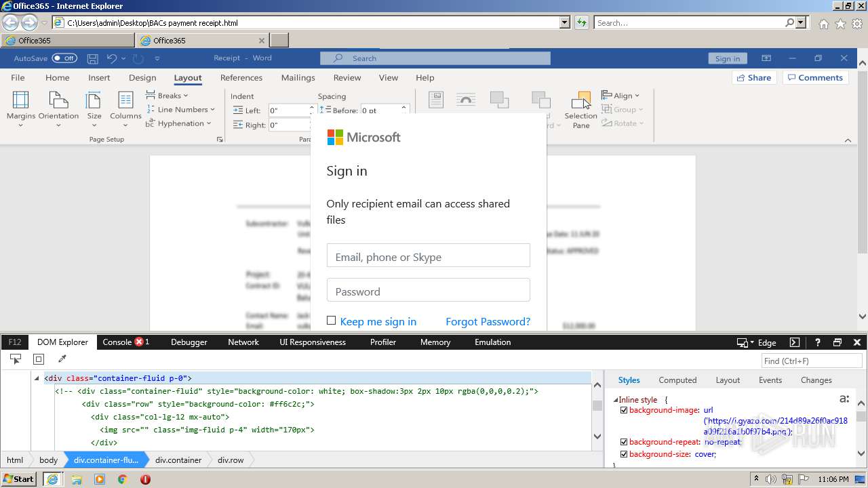Switch to the Computed styles tab

pos(677,380)
